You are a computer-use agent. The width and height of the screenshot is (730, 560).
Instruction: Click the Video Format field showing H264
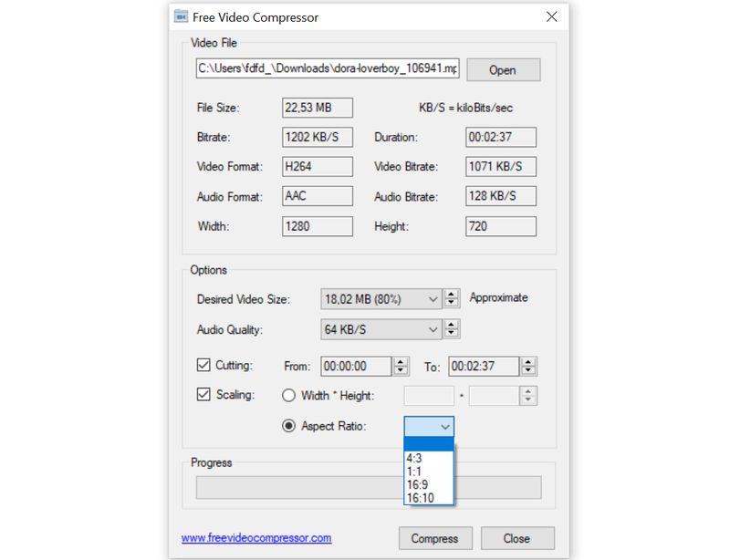tap(317, 167)
